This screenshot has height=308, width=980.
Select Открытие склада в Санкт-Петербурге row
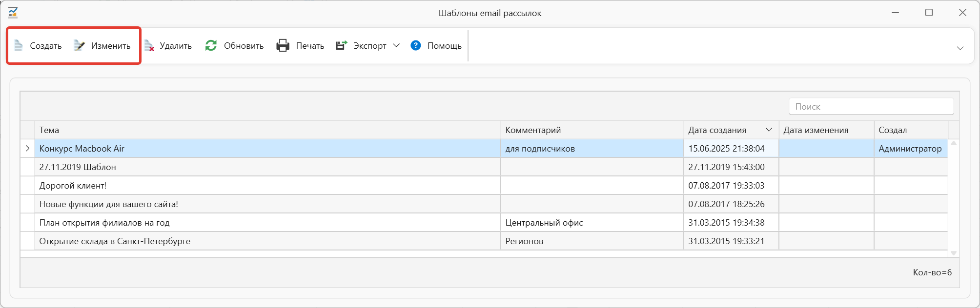(484, 241)
